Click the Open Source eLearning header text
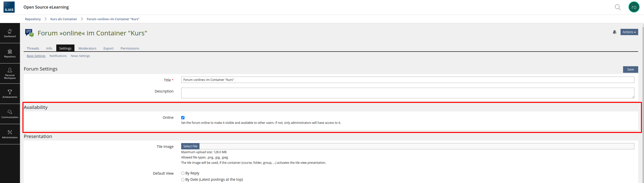 click(46, 7)
